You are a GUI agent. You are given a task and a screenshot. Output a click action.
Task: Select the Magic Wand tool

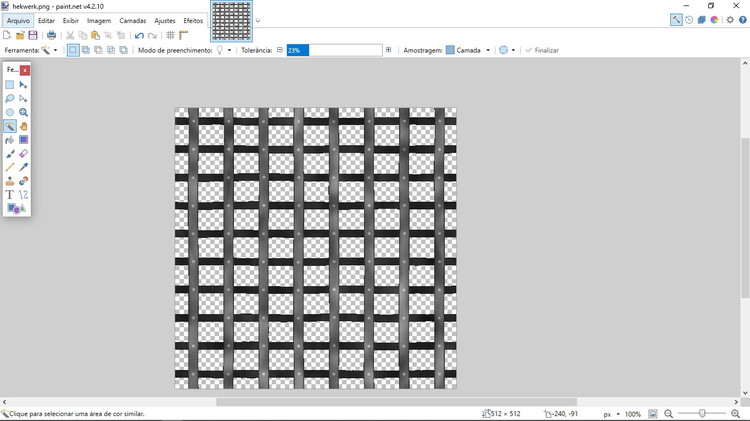[x=10, y=126]
